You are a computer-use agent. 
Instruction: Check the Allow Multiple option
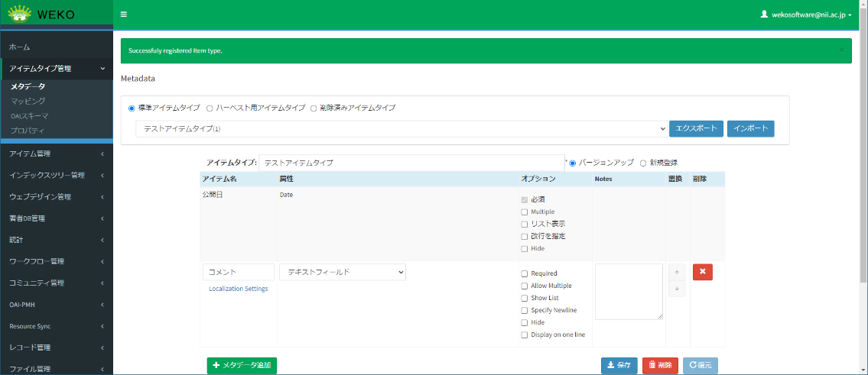click(525, 286)
